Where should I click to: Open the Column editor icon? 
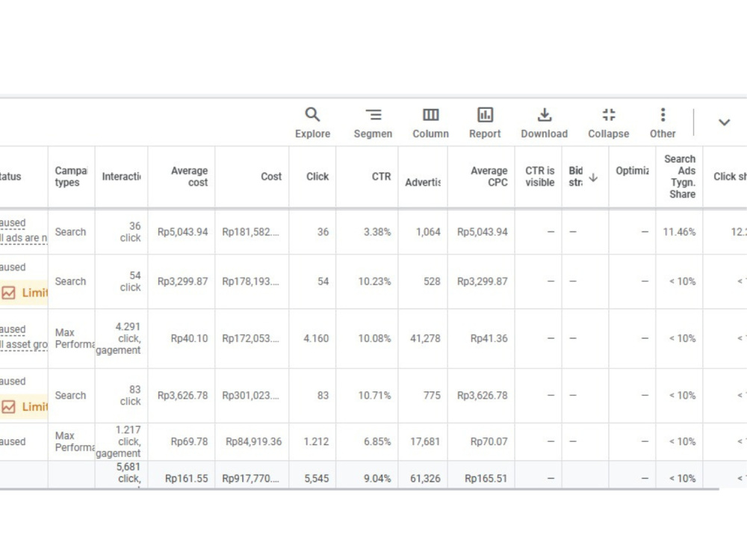click(x=431, y=115)
